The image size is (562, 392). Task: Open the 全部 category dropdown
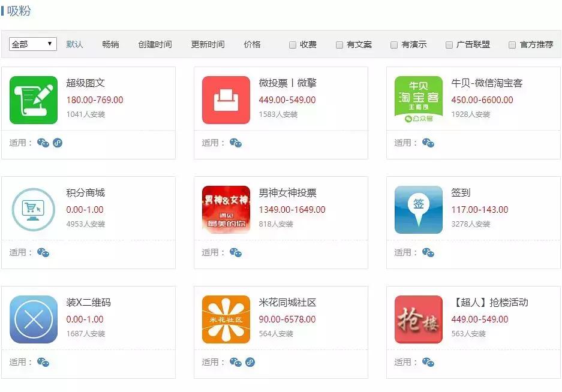pyautogui.click(x=32, y=44)
